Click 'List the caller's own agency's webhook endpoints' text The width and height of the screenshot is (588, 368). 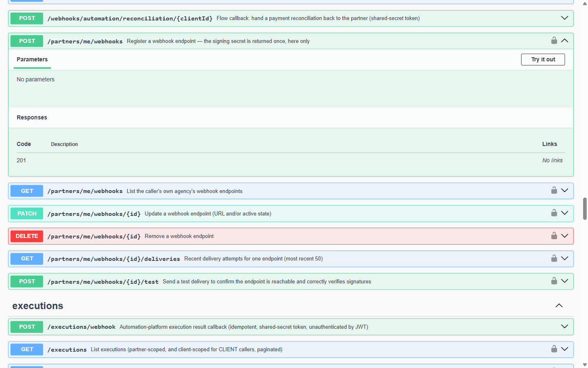(x=185, y=191)
